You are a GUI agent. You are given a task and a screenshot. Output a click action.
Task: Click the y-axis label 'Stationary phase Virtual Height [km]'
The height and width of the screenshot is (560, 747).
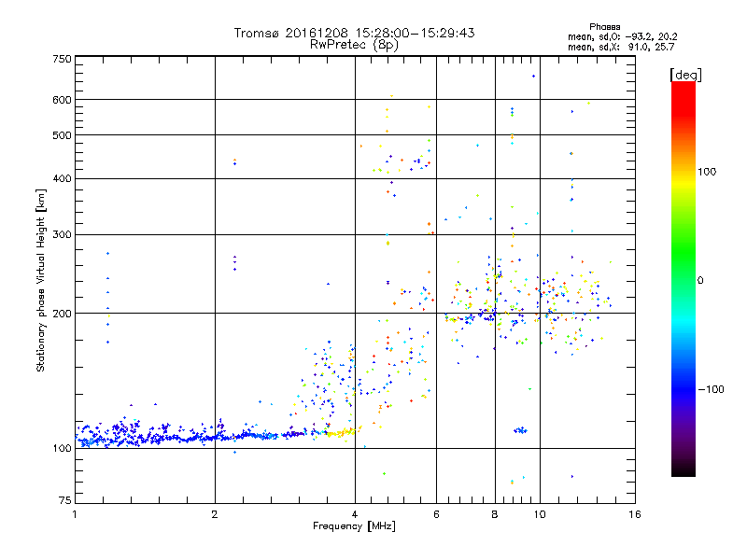[41, 281]
